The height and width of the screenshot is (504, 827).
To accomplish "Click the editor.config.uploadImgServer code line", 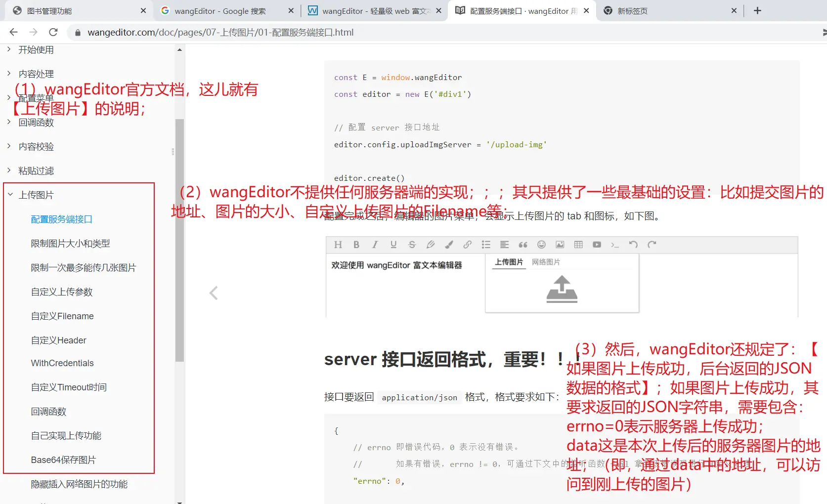I will pyautogui.click(x=440, y=144).
